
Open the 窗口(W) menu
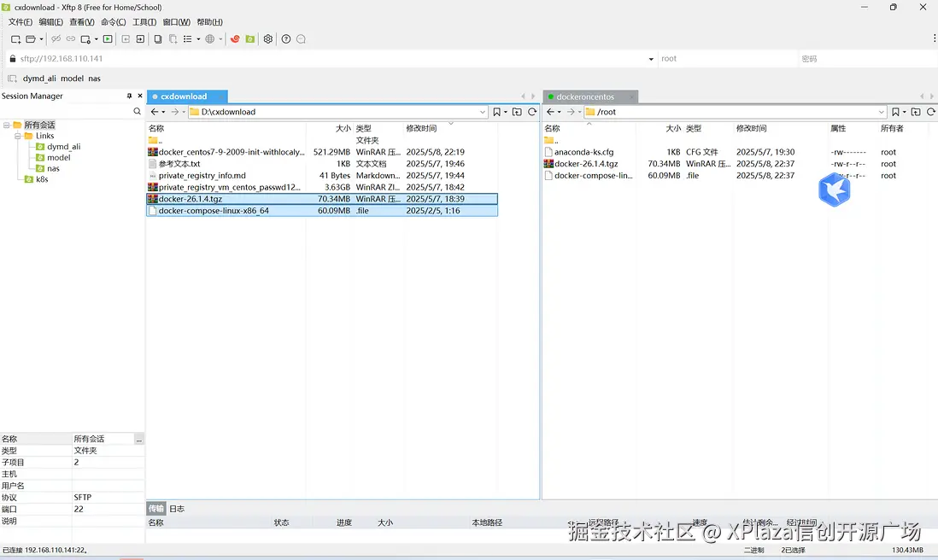[x=177, y=22]
